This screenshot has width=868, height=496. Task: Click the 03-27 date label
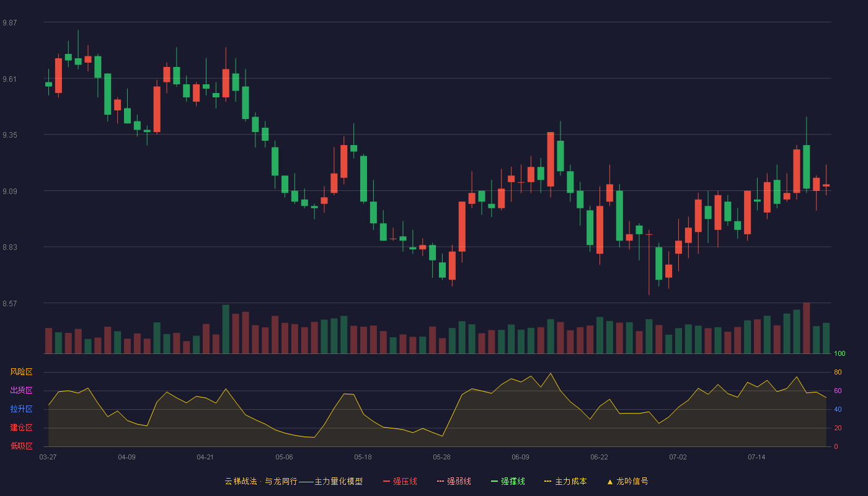coord(48,457)
